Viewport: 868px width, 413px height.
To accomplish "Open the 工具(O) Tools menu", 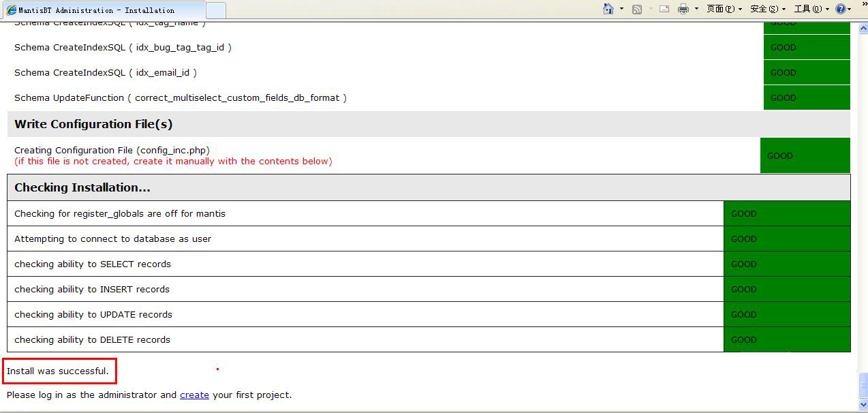I will 811,10.
